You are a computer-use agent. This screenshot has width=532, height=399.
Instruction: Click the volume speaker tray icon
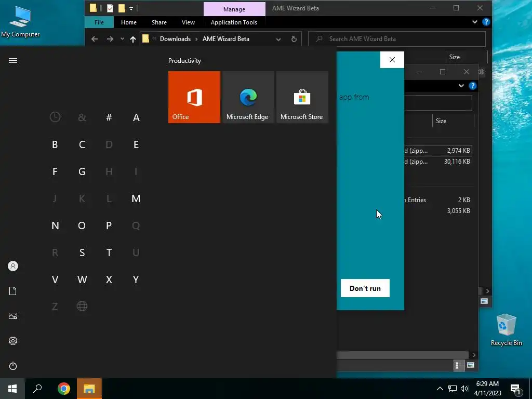[465, 389]
